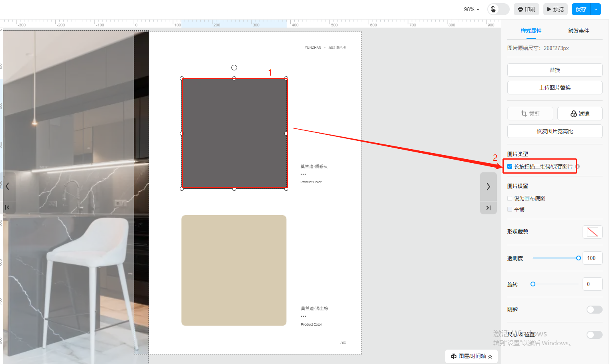609x364 pixels.
Task: Check the 设为画布底图 checkbox
Action: pos(510,198)
